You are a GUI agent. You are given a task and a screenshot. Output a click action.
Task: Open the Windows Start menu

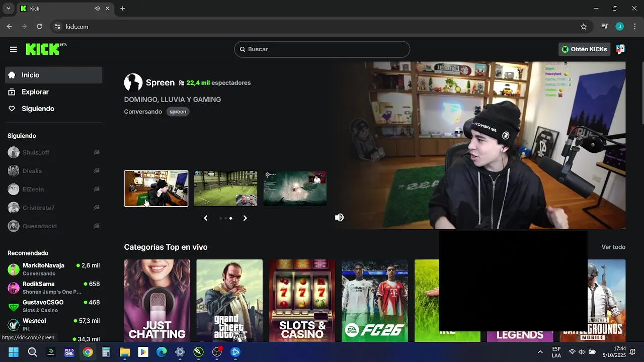tap(14, 352)
